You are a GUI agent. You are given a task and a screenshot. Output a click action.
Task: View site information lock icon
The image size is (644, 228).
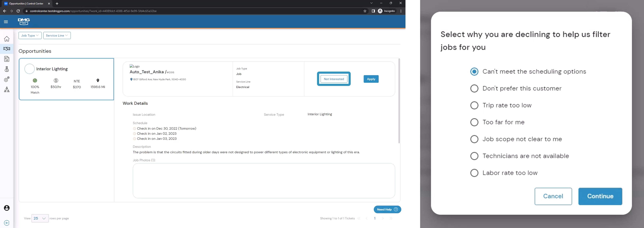tap(27, 11)
